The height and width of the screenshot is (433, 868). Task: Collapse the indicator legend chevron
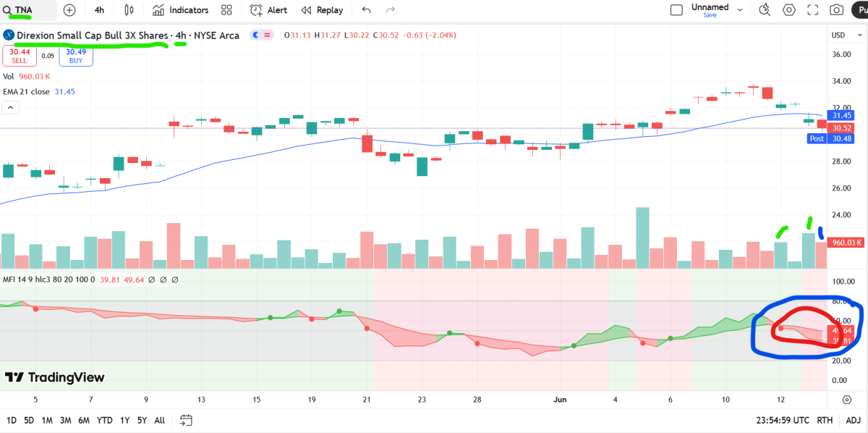(11, 108)
